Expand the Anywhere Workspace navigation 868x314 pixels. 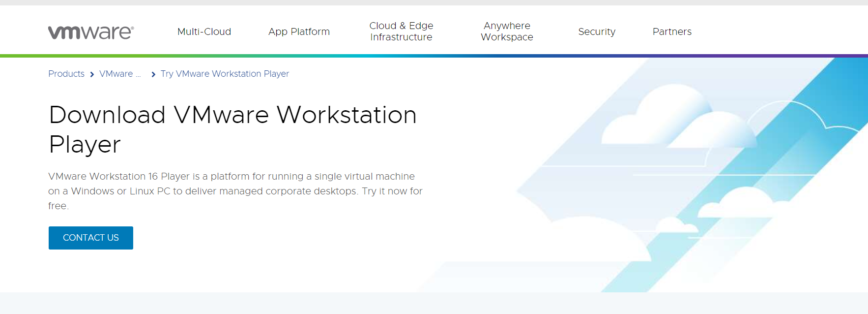click(507, 31)
